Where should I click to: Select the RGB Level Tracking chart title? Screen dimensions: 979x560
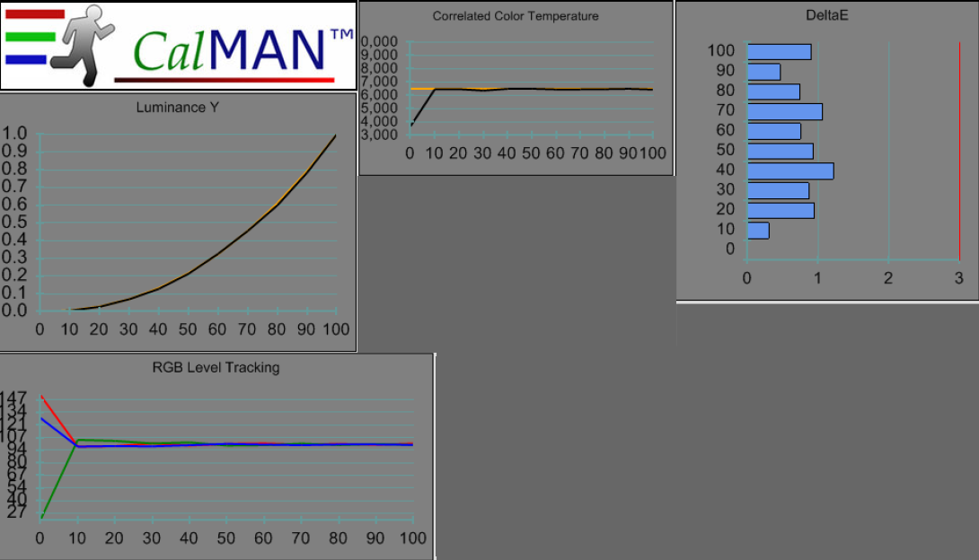(x=216, y=367)
